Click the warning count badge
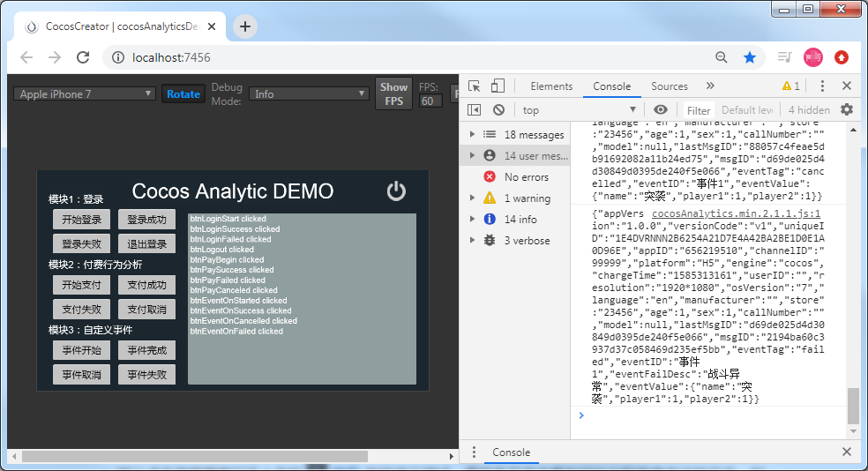This screenshot has height=471, width=868. pyautogui.click(x=790, y=86)
